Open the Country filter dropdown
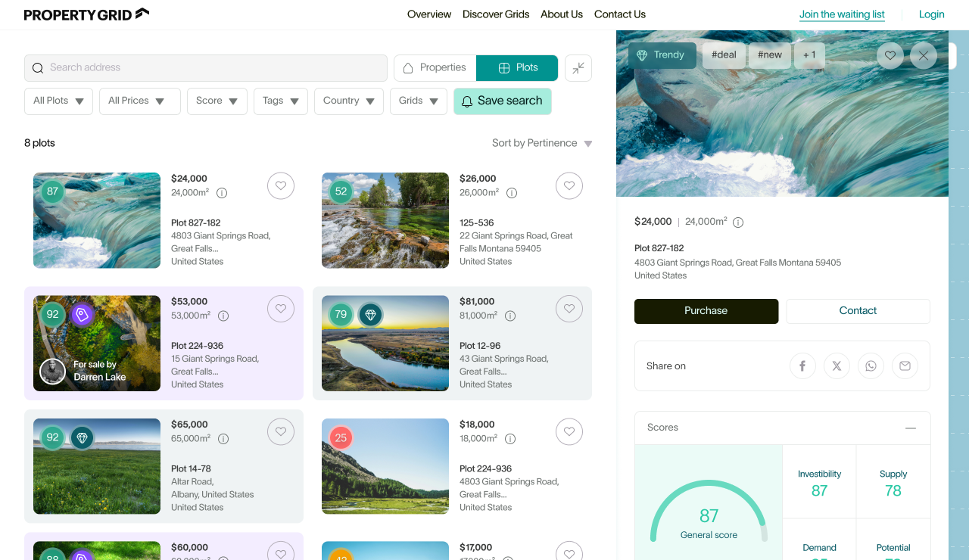969x560 pixels. pyautogui.click(x=349, y=101)
